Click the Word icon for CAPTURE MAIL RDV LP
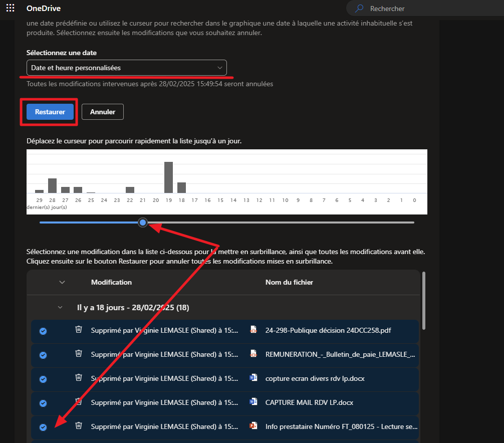The height and width of the screenshot is (443, 504). [x=254, y=401]
